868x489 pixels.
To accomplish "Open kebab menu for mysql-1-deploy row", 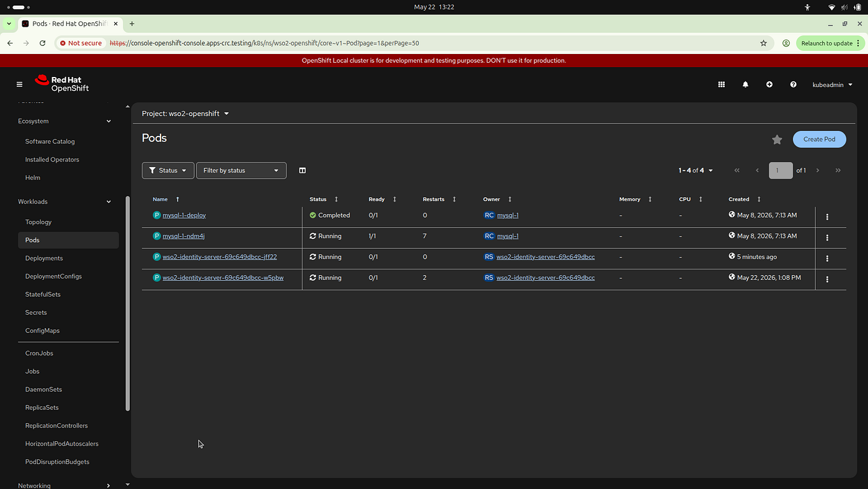I will [x=827, y=217].
